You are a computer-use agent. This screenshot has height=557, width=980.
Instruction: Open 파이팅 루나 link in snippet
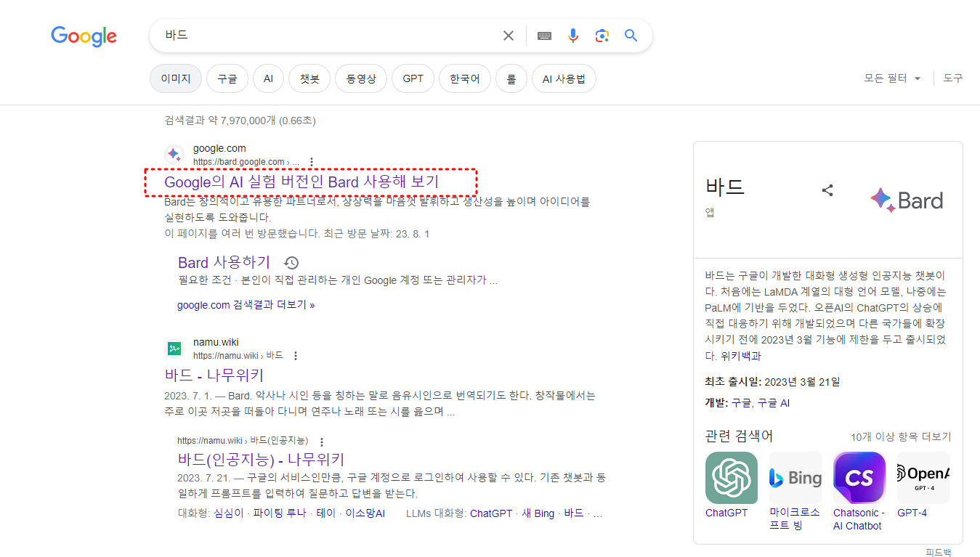[x=280, y=513]
